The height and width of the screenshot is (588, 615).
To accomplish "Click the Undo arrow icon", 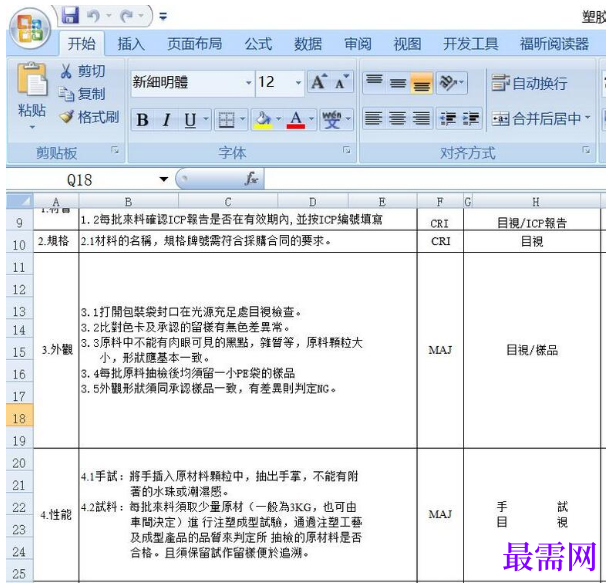I will point(93,16).
